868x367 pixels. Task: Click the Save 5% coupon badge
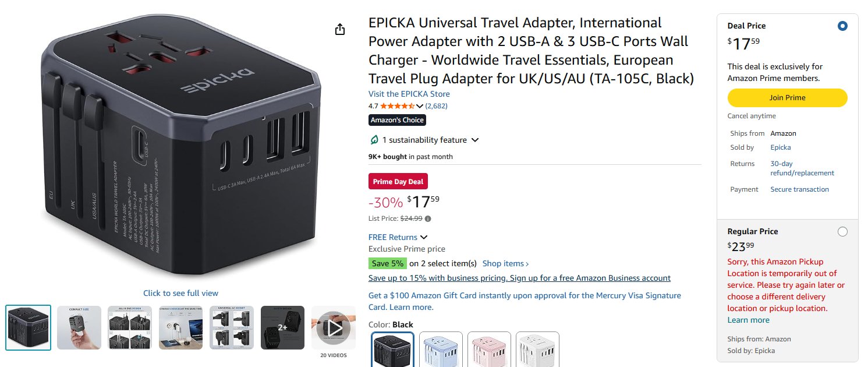tap(387, 263)
